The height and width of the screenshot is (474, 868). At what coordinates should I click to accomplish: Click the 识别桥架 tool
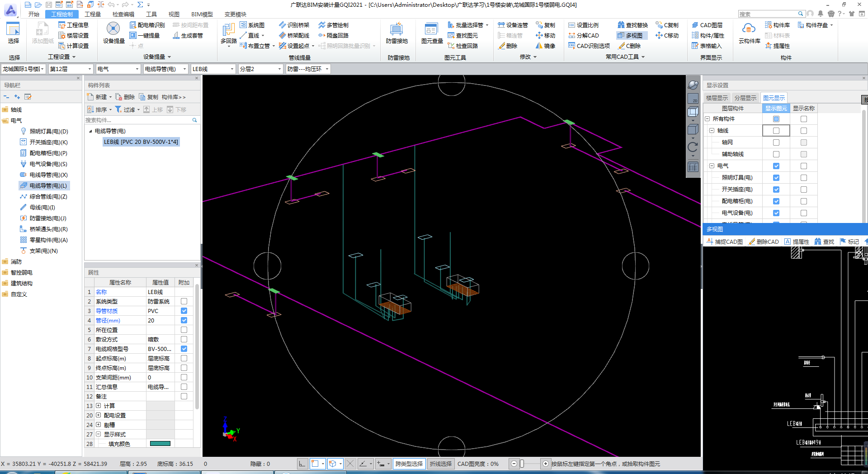tap(294, 25)
